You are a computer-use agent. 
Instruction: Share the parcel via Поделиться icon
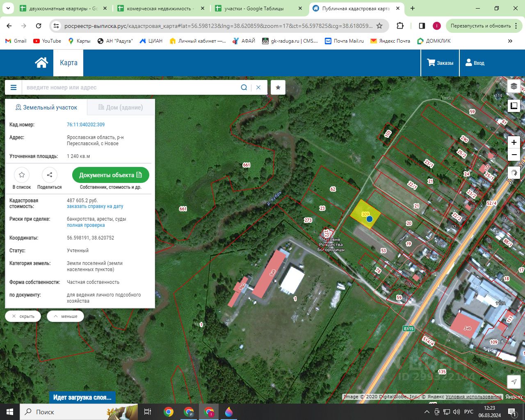[x=49, y=175]
